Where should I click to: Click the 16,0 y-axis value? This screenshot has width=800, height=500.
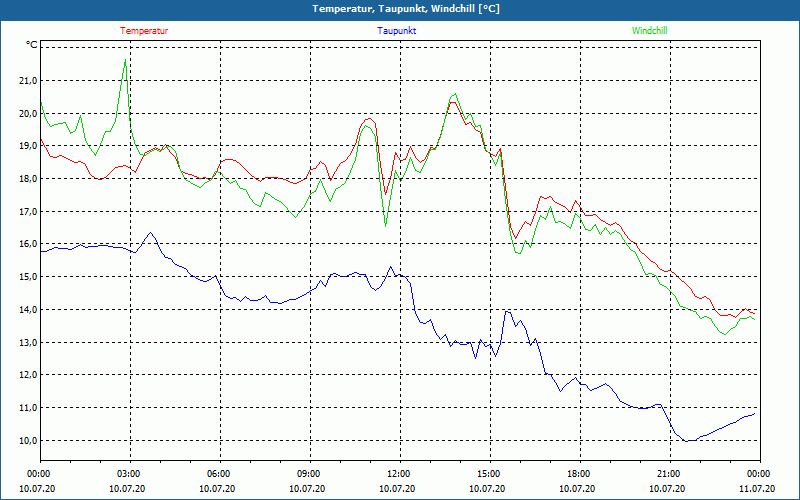coord(28,244)
